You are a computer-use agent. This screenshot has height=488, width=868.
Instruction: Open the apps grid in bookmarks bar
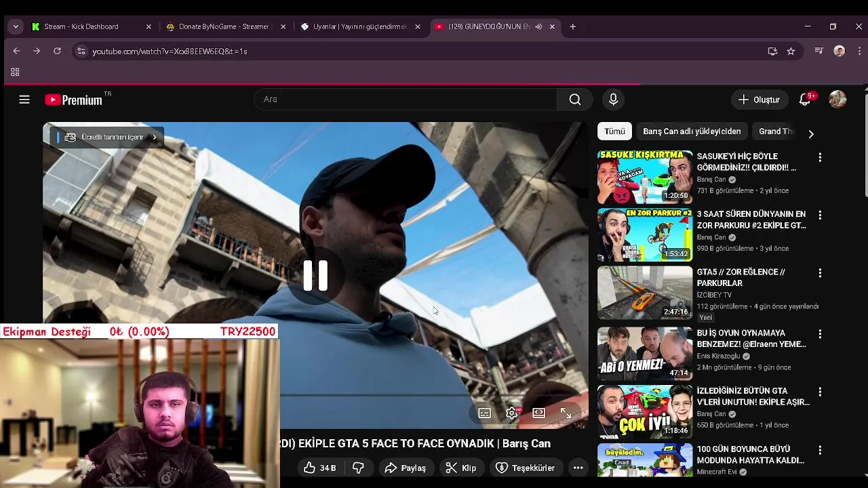(x=15, y=73)
